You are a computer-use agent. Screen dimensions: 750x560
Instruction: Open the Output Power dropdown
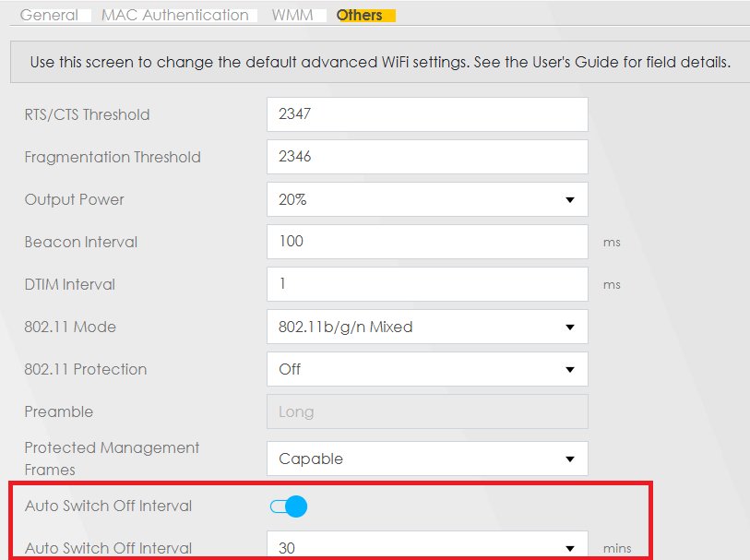click(427, 199)
